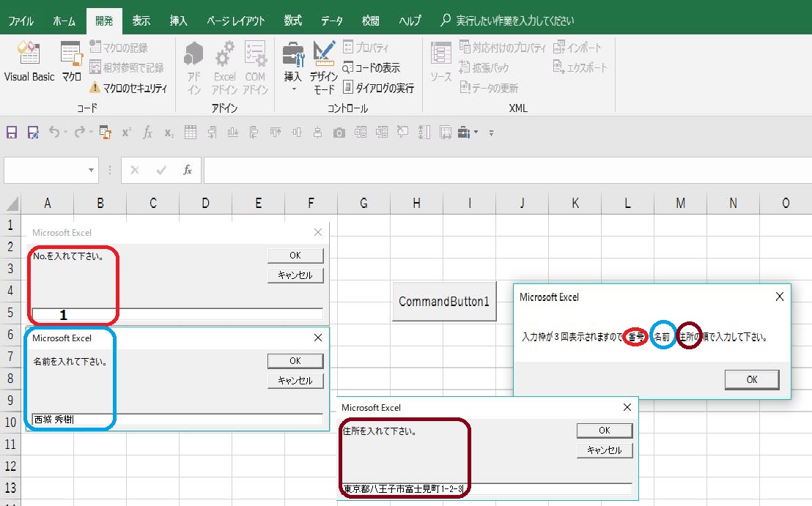Image resolution: width=812 pixels, height=506 pixels.
Task: Click the No. input text field
Action: coord(177,315)
